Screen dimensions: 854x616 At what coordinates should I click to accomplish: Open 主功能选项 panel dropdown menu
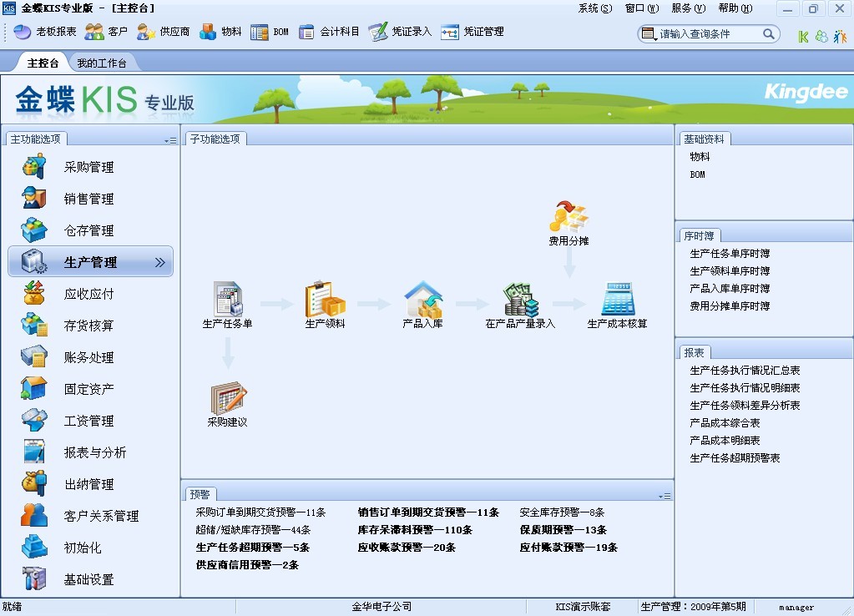[170, 140]
